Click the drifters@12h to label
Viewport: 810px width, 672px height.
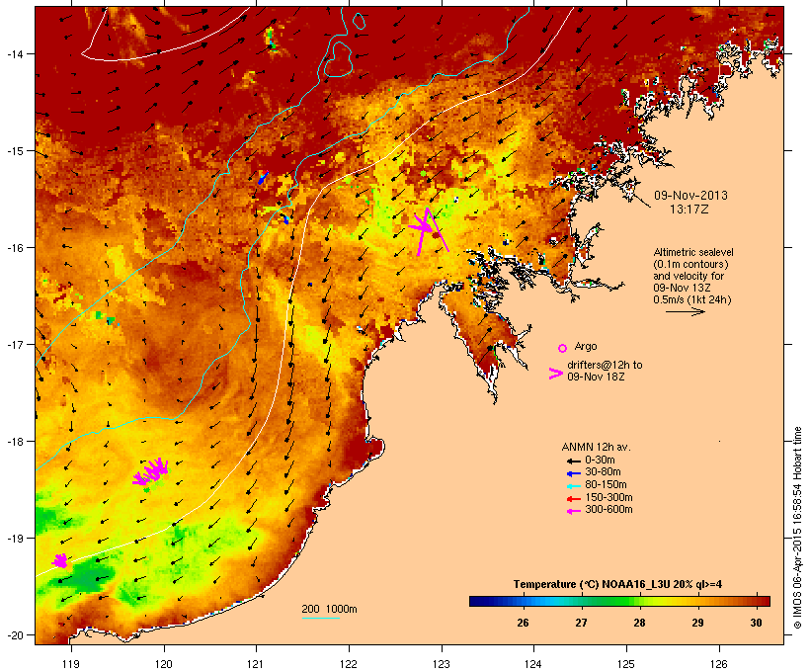605,365
